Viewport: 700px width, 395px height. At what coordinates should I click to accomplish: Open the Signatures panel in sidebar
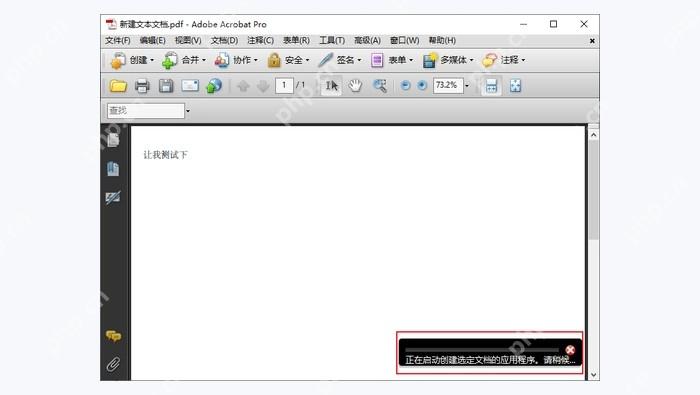(x=113, y=197)
